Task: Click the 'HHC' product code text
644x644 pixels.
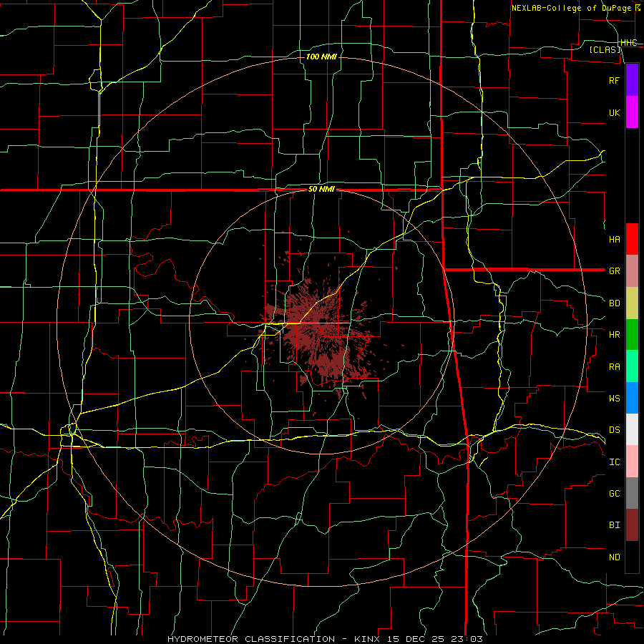Action: pos(628,42)
